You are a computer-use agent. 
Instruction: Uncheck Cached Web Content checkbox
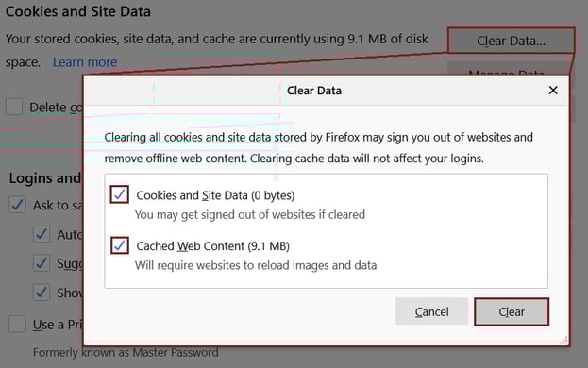[x=120, y=245]
